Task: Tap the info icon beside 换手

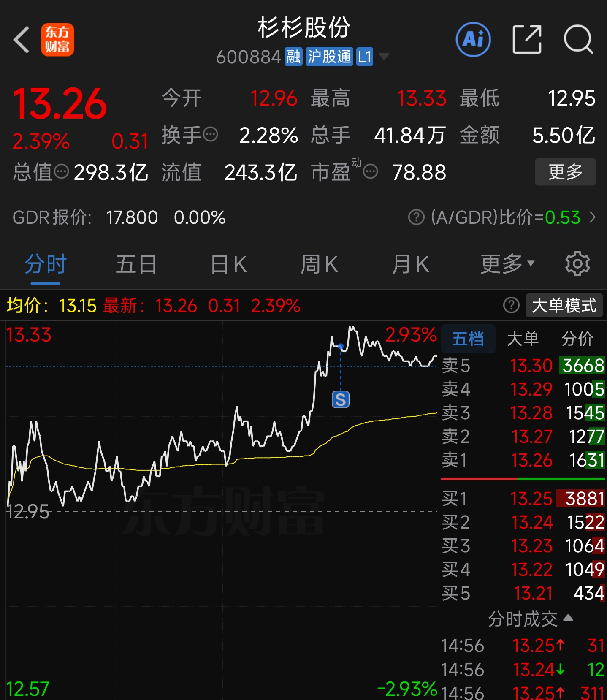Action: 210,135
